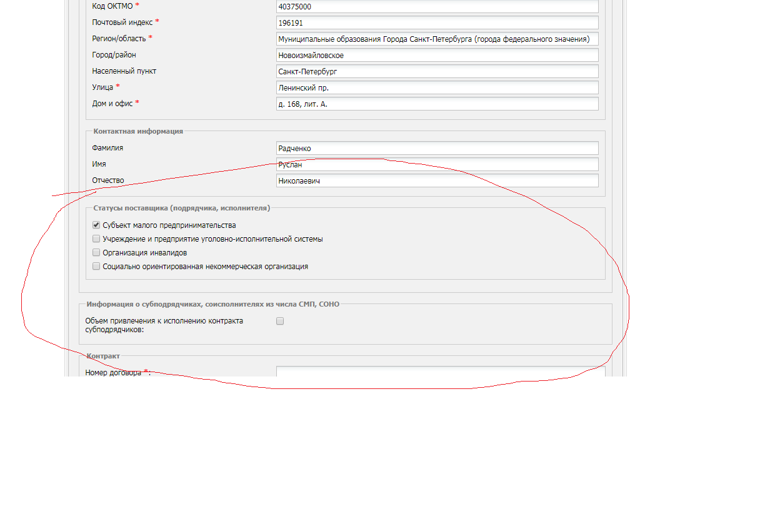
Task: Click the Субъект малого предпринимательства label text
Action: point(169,225)
